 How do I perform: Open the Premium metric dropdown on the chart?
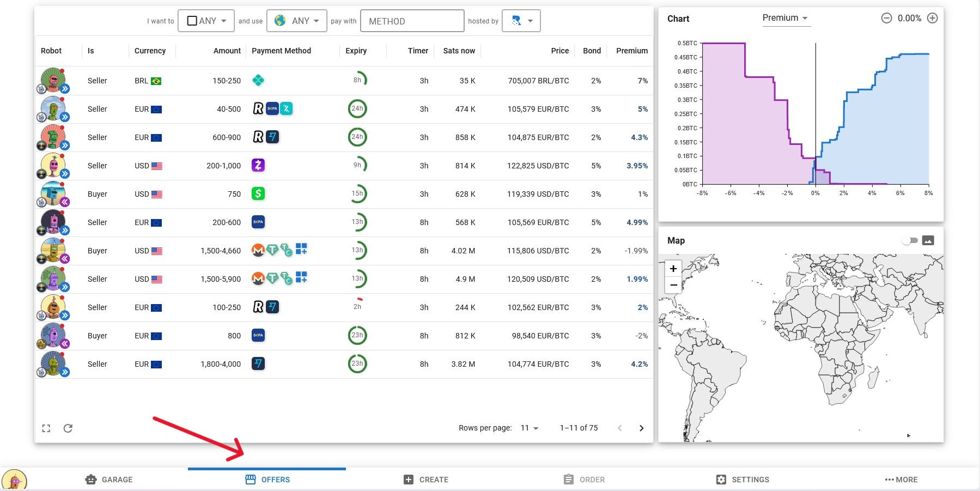coord(784,17)
